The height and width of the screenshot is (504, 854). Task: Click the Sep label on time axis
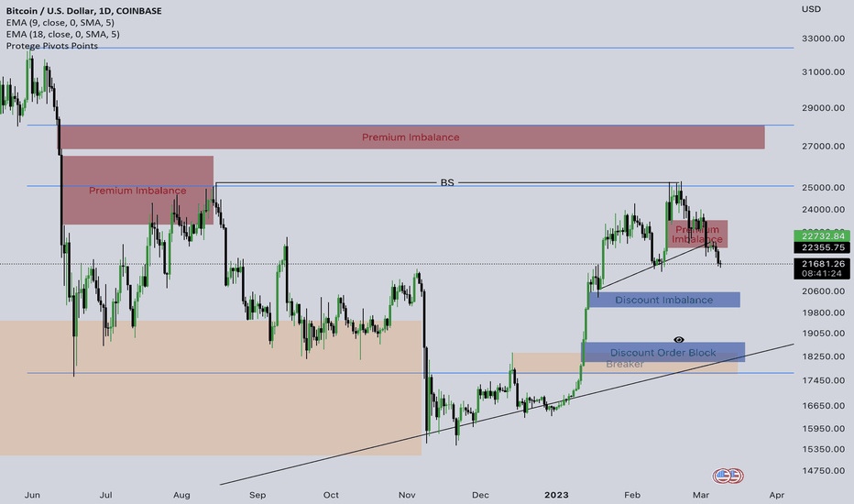click(257, 495)
